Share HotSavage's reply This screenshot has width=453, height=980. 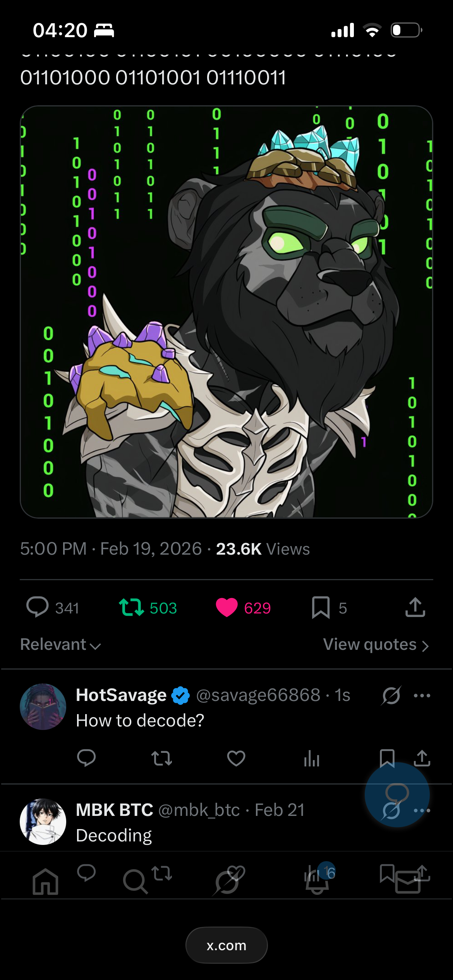422,758
